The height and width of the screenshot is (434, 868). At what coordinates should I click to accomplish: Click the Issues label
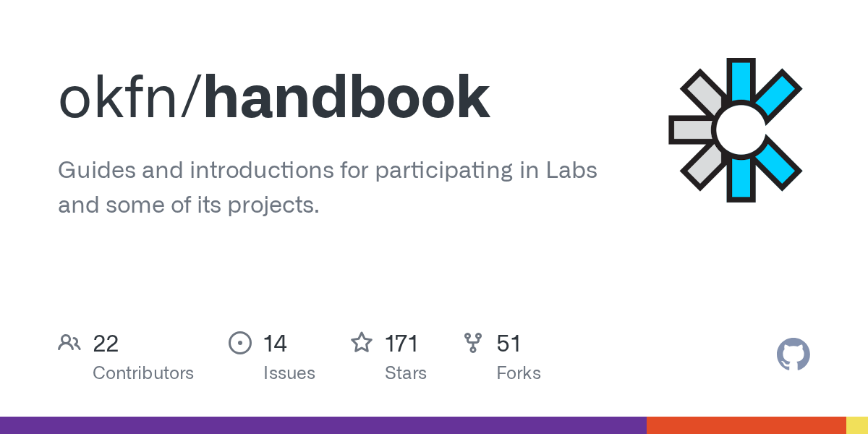point(289,373)
